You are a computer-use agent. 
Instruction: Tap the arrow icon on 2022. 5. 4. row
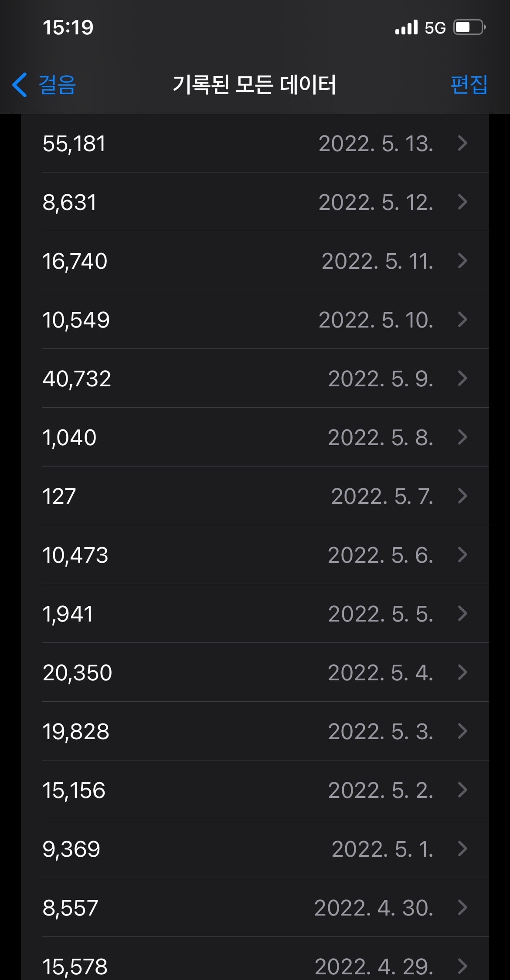click(x=462, y=672)
